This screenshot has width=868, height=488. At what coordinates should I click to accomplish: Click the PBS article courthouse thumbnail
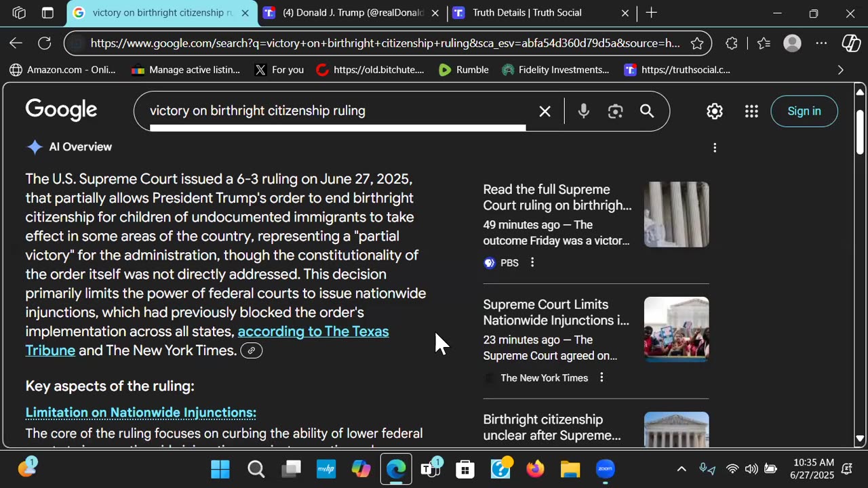[676, 214]
